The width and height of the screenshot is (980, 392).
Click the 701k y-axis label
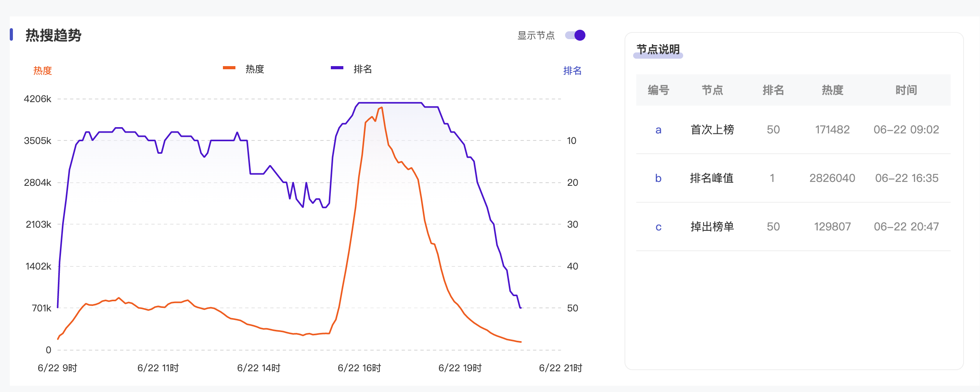point(41,308)
